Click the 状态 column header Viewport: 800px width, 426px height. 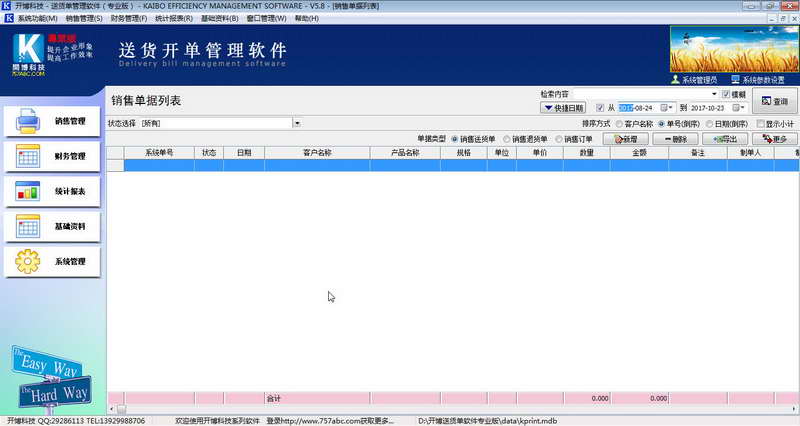click(209, 153)
